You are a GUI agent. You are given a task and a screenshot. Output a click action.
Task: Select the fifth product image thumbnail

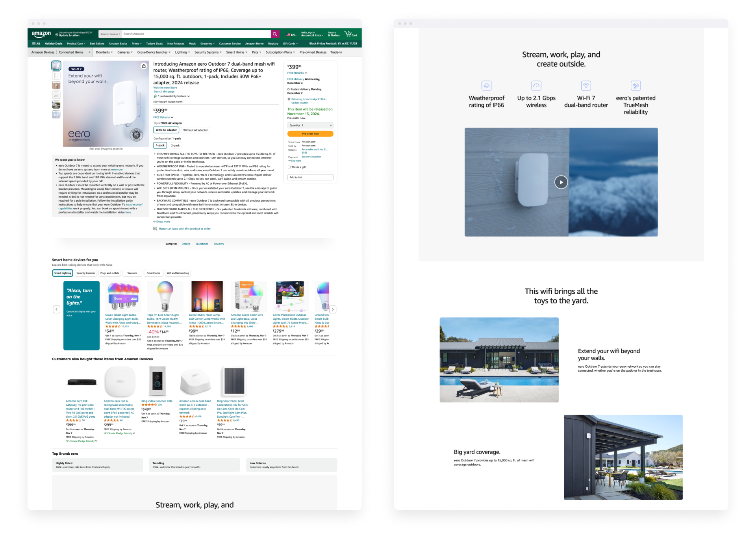56,105
